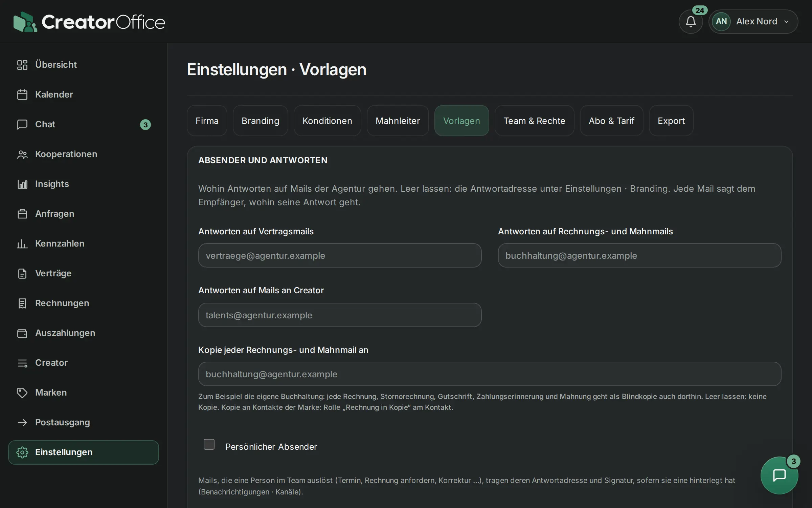Click the Creator list icon
812x508 pixels.
pos(22,363)
